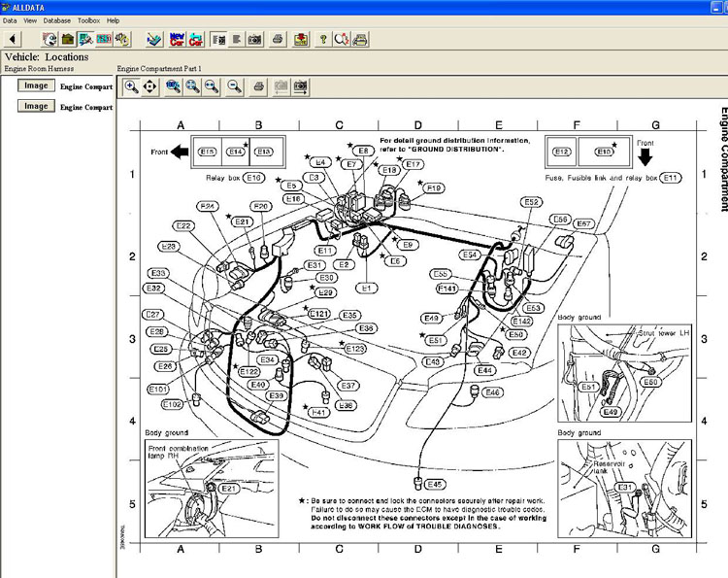
Task: Open the Toolbox menu
Action: 88,20
